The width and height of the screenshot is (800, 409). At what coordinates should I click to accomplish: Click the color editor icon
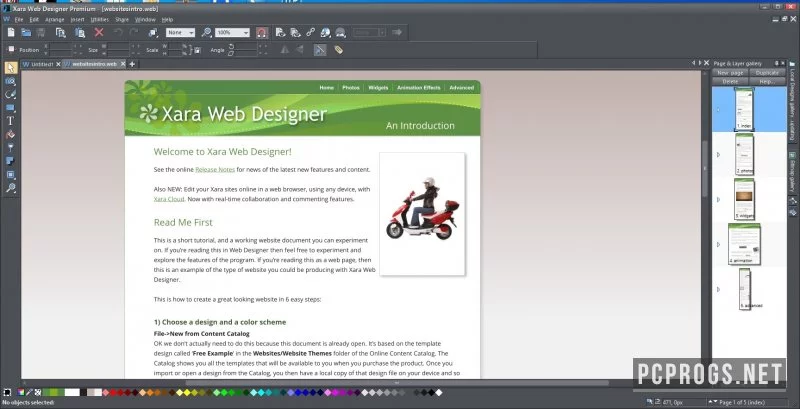(x=20, y=392)
